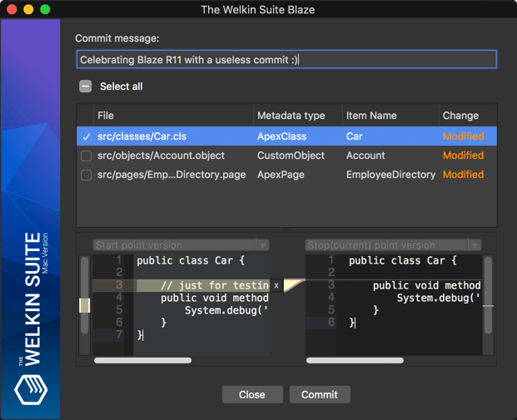Uncheck the src/classes/Car.cls checkbox

(86, 136)
